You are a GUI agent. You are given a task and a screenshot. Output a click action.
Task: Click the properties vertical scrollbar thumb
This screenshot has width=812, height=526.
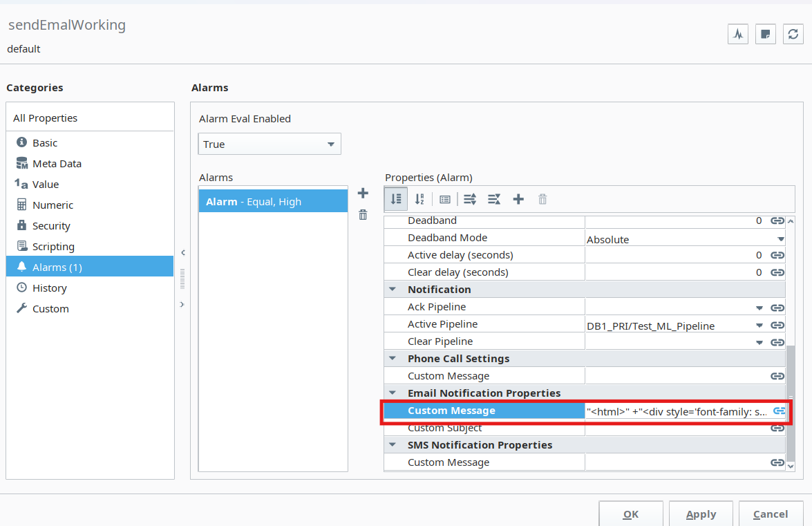click(791, 403)
